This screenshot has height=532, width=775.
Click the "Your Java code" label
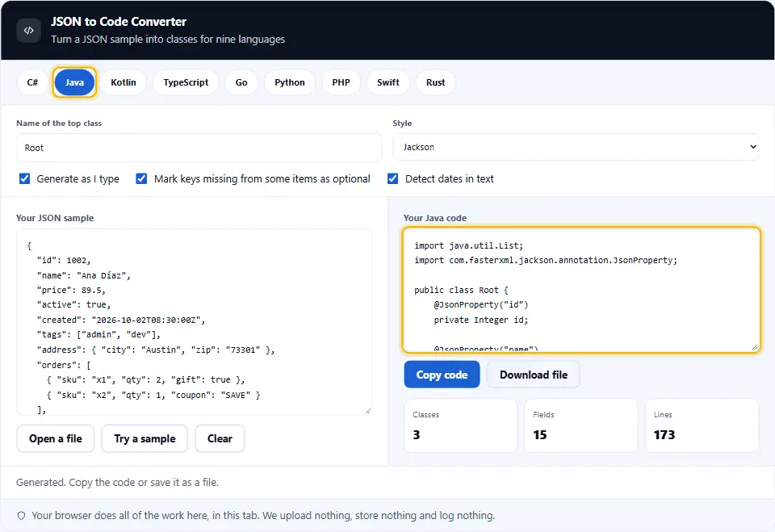(435, 218)
